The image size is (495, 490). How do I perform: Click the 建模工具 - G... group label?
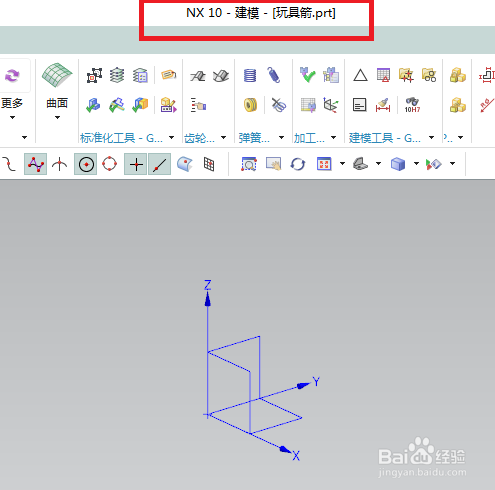(385, 138)
